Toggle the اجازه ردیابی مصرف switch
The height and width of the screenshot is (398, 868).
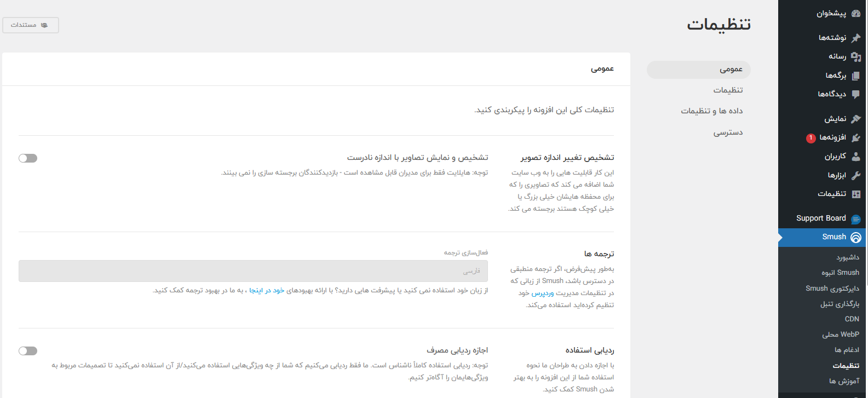tap(28, 351)
